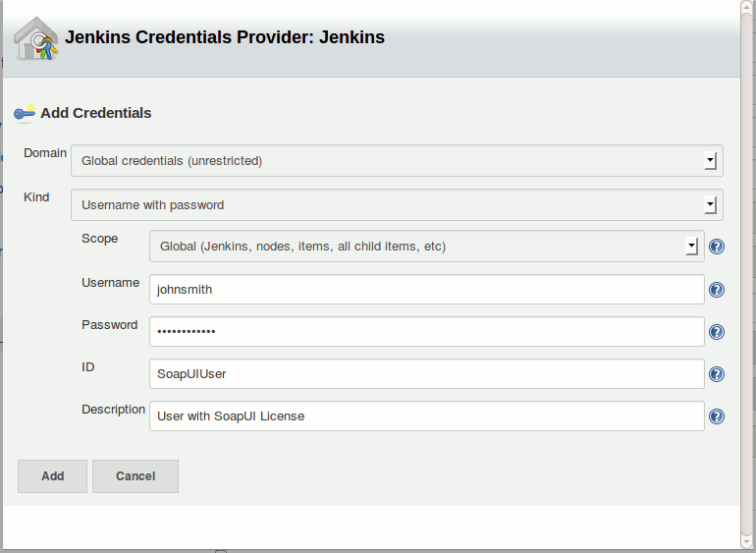756x553 pixels.
Task: Select the ID field with SoapUIUser
Action: click(427, 374)
